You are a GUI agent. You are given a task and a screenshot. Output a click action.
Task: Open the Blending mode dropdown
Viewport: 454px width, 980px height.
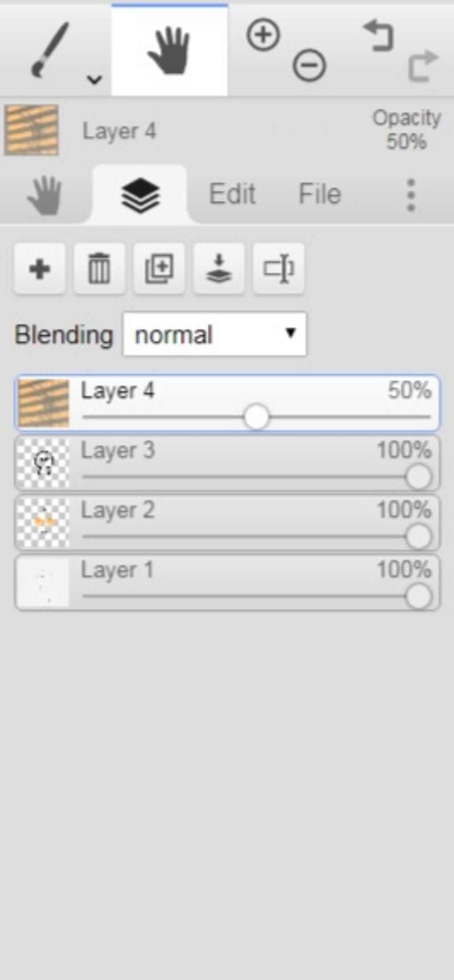tap(214, 334)
